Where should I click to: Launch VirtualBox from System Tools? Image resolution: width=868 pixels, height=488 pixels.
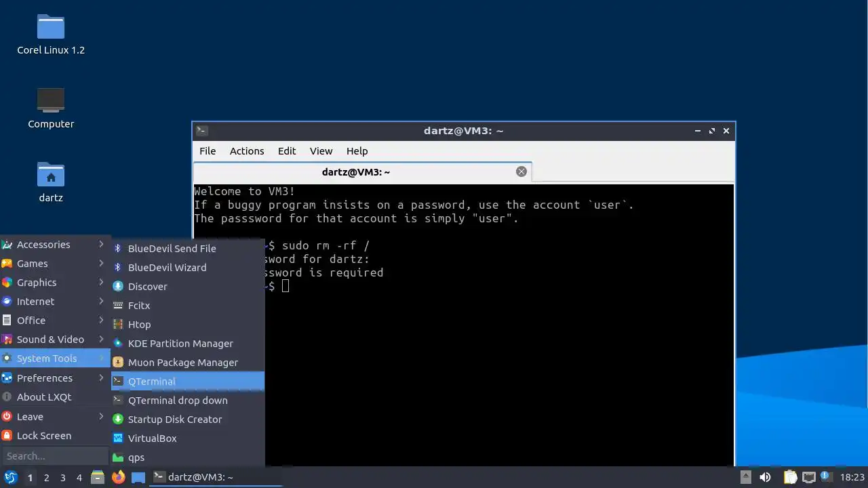click(x=188, y=439)
